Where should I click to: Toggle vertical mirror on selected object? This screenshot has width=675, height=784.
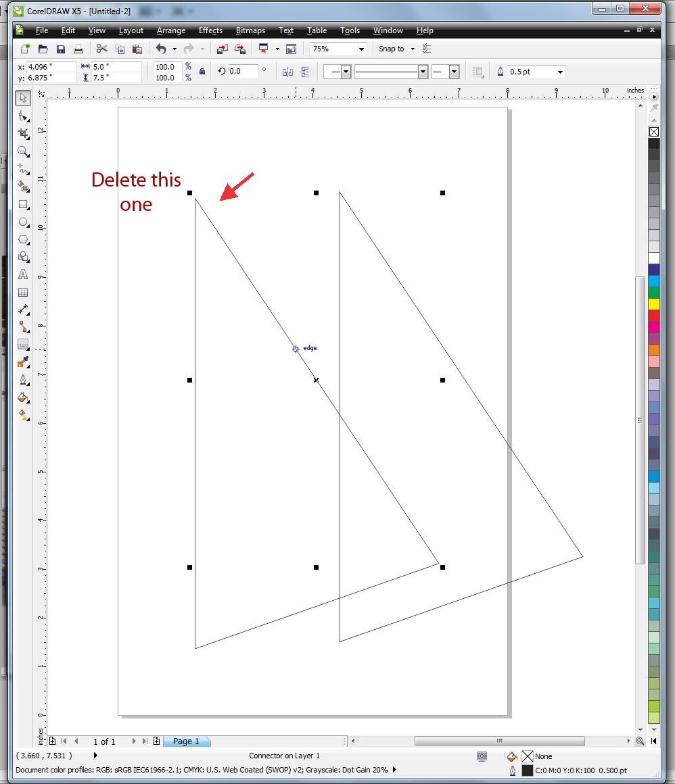306,72
